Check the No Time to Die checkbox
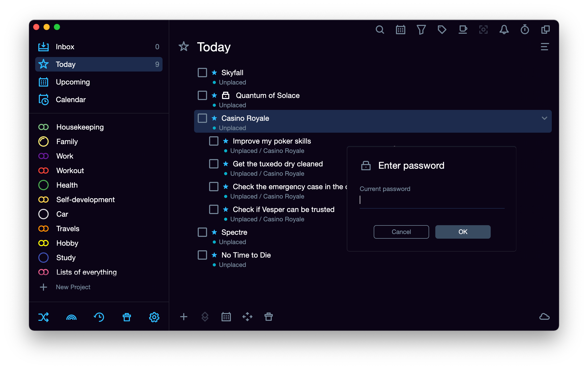 click(202, 255)
